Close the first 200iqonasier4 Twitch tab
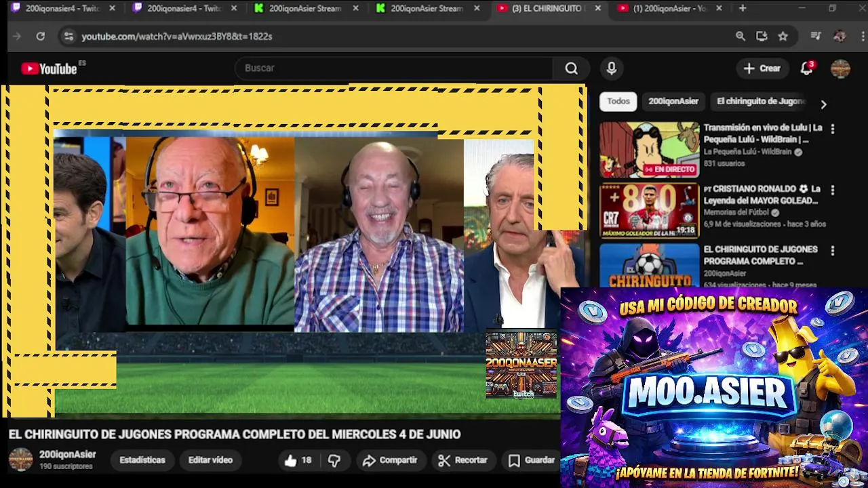The height and width of the screenshot is (488, 868). click(112, 9)
